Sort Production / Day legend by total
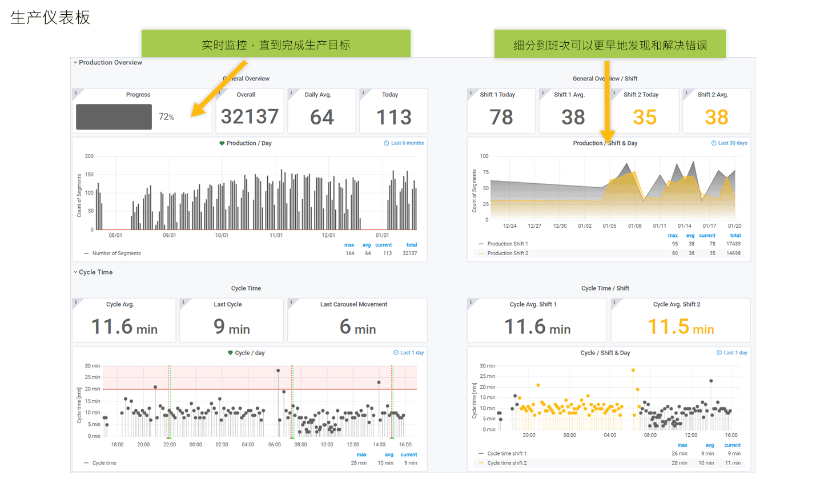The width and height of the screenshot is (824, 504). [x=412, y=245]
